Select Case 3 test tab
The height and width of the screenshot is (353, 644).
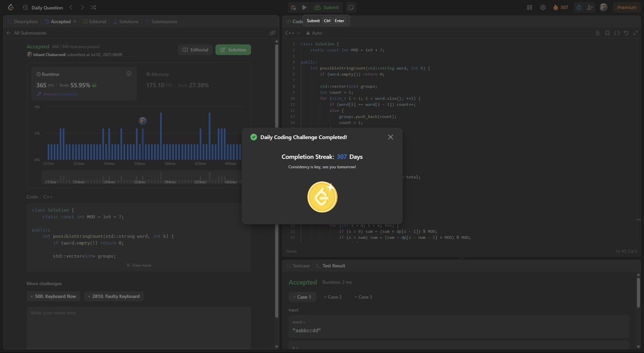tap(363, 297)
